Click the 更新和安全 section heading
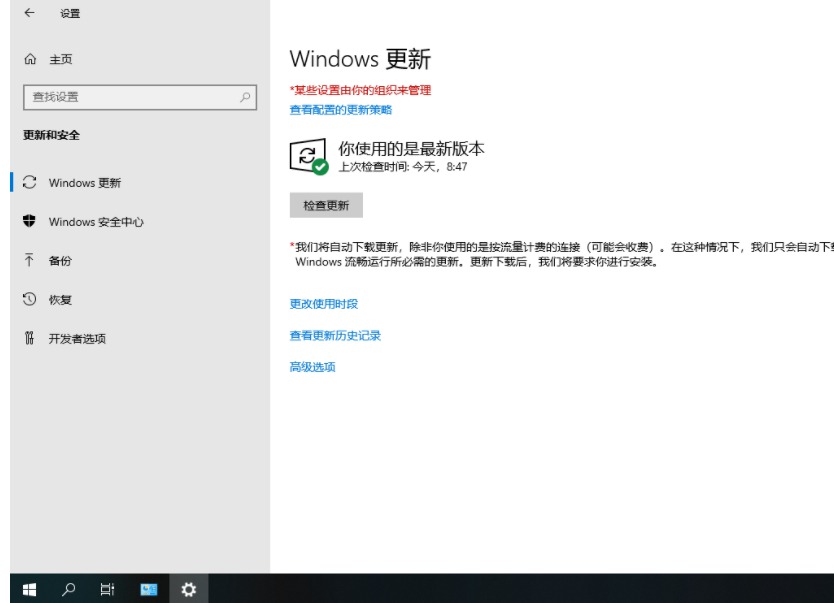Image resolution: width=834 pixels, height=603 pixels. tap(51, 135)
